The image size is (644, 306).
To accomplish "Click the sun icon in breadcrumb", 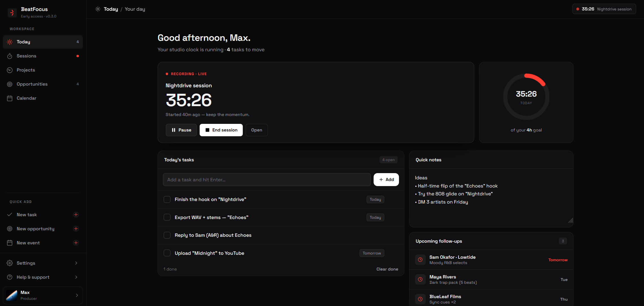I will coord(98,9).
